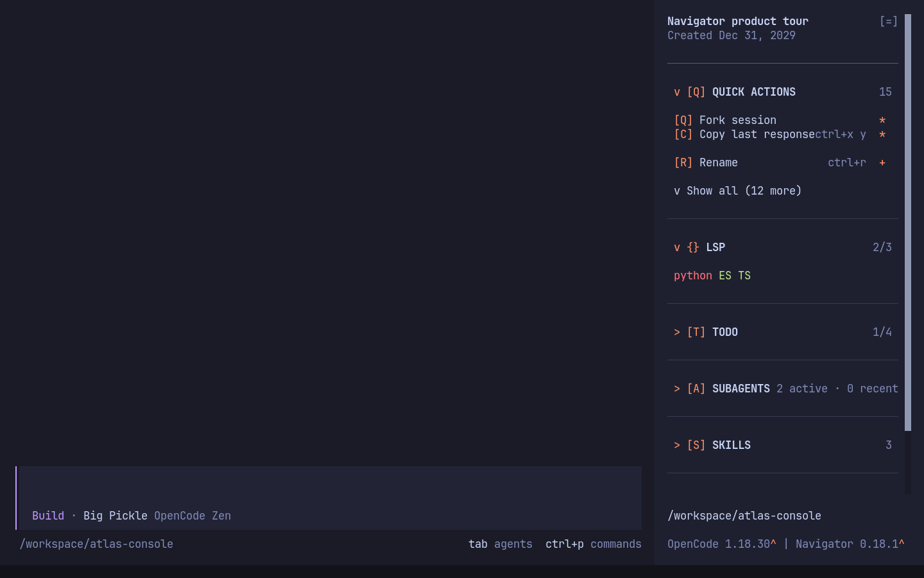
Task: Click the [=] sidebar menu icon
Action: pyautogui.click(x=889, y=21)
